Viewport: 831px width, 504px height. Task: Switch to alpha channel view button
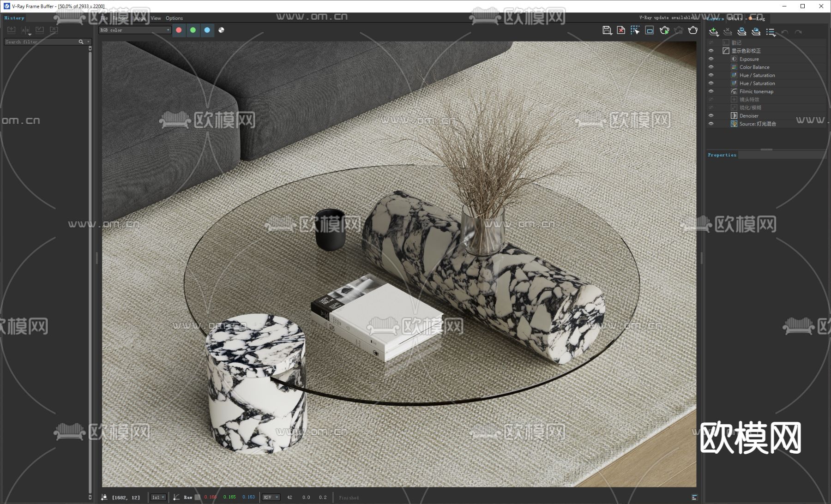222,30
